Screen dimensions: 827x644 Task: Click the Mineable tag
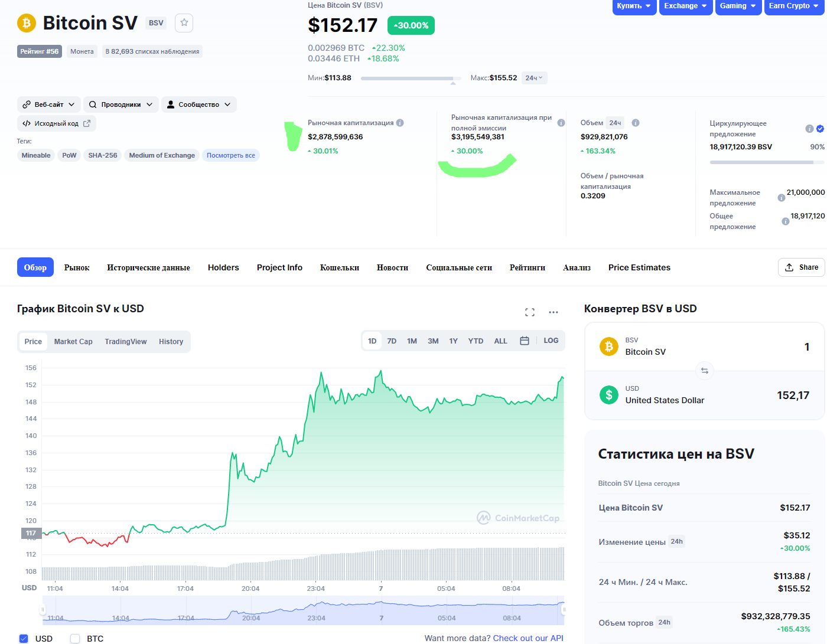(36, 155)
